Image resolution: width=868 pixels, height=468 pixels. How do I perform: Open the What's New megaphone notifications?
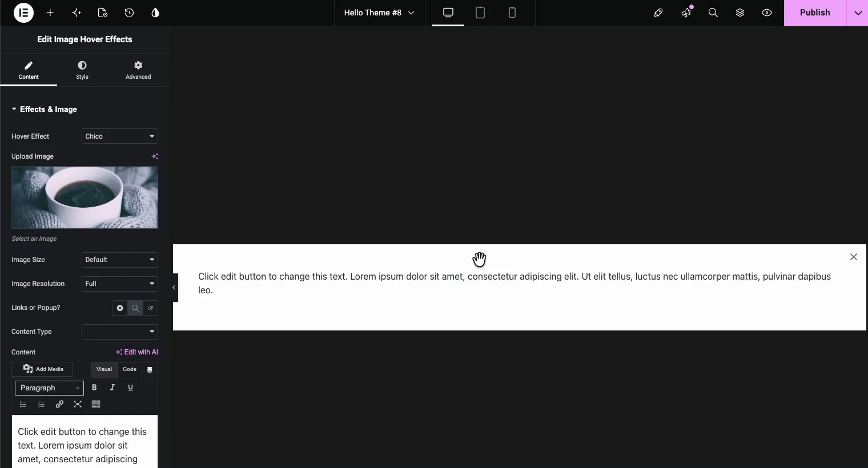coord(686,13)
